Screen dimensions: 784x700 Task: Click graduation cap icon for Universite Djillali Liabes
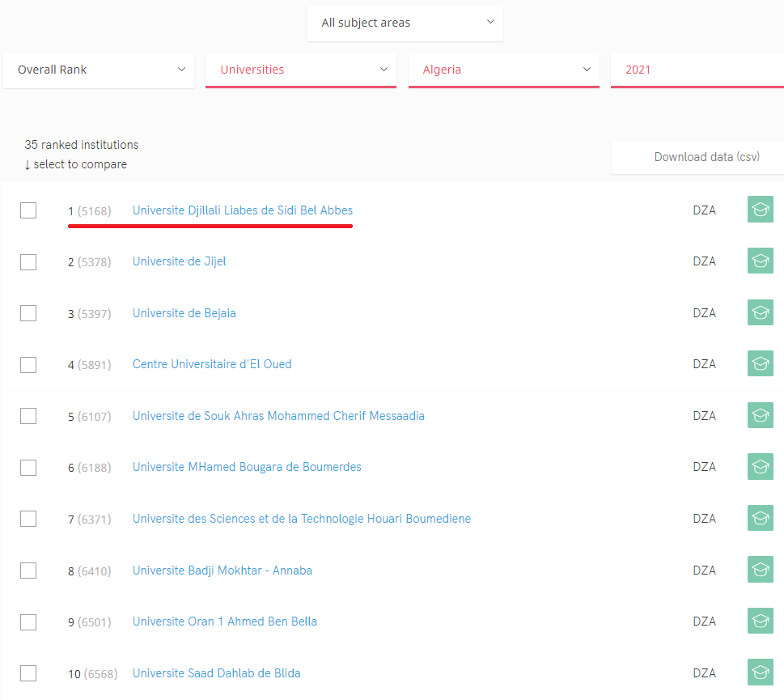[760, 210]
